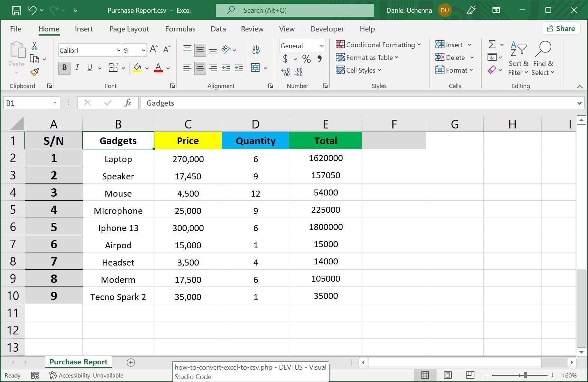This screenshot has width=588, height=382.
Task: Open the Name Box dropdown arrow
Action: [x=55, y=103]
